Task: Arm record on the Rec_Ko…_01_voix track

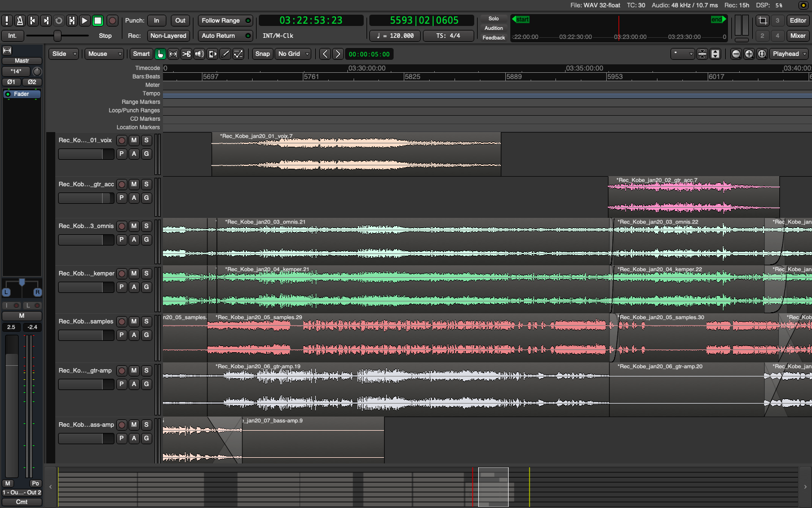Action: [x=122, y=141]
